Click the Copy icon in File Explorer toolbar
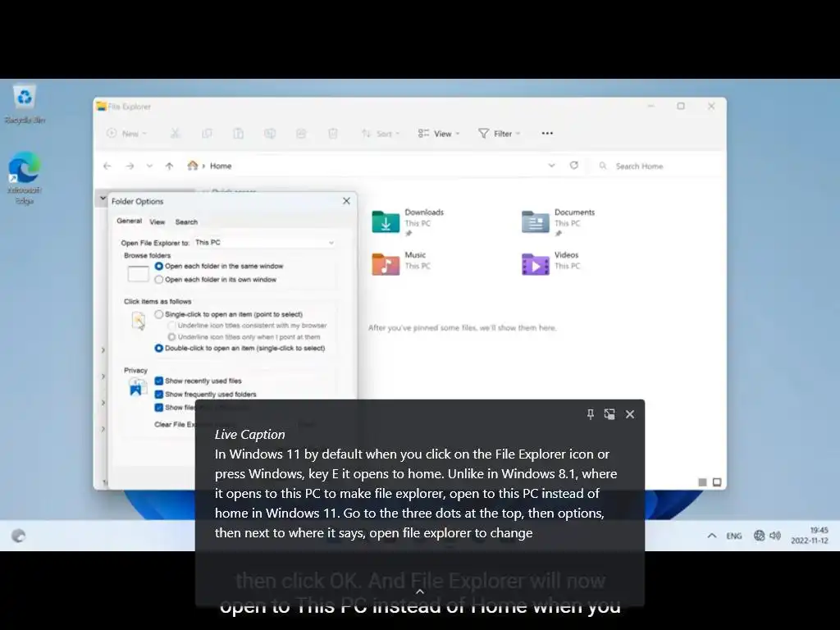Viewport: 840px width, 630px height. click(x=207, y=134)
